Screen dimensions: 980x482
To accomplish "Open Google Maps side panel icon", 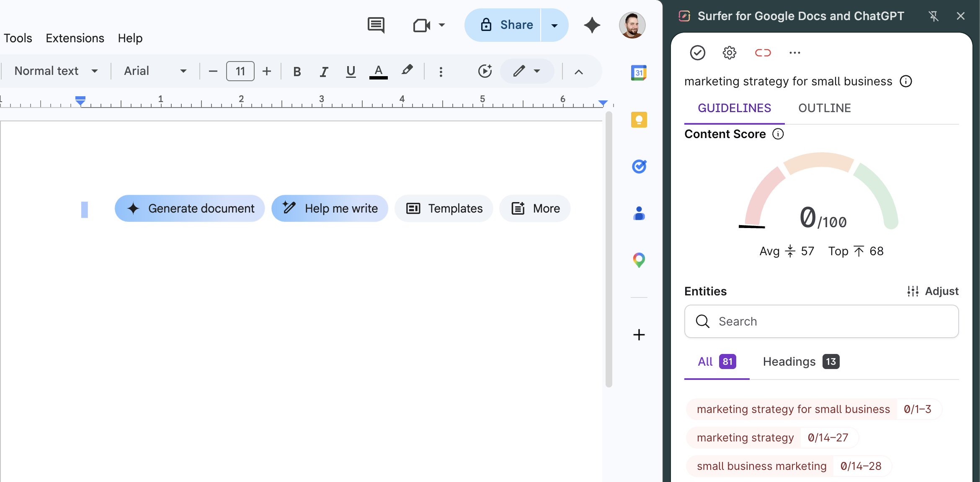I will [x=639, y=260].
